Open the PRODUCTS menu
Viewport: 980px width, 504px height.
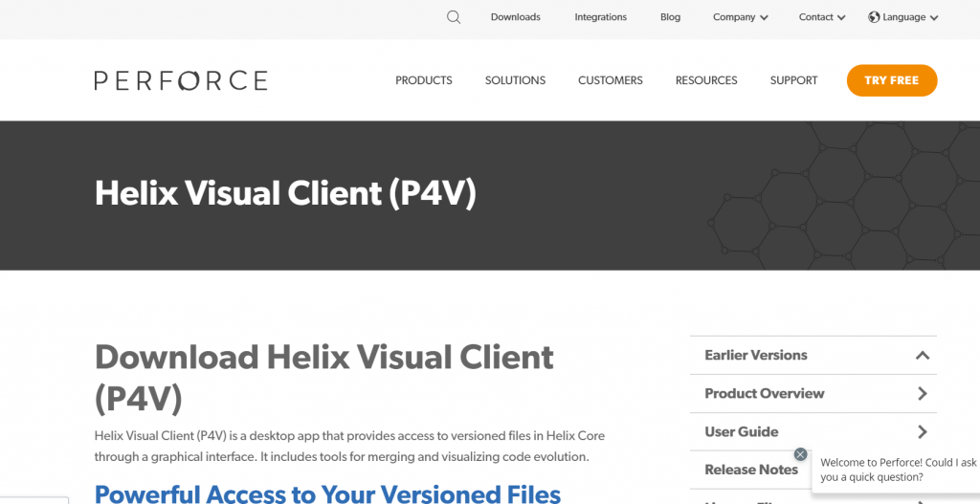(x=424, y=80)
